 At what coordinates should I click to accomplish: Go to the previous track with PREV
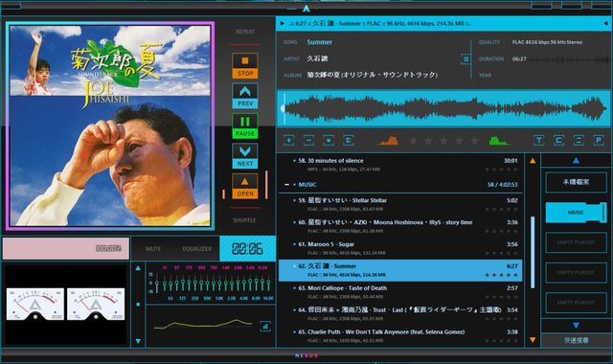coord(245,96)
